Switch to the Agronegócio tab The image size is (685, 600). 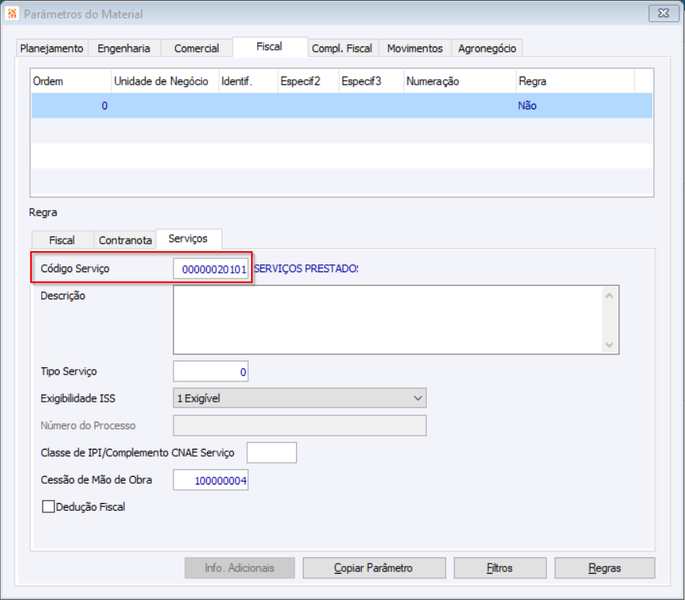487,48
